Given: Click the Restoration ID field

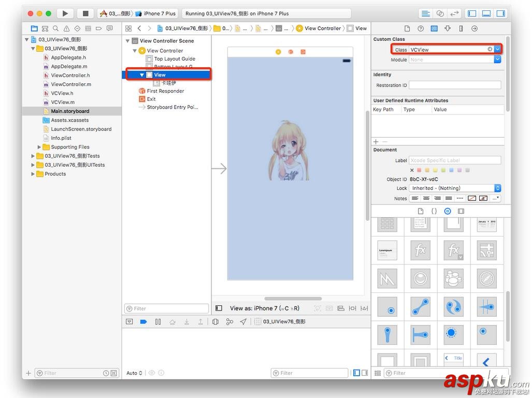Looking at the screenshot, I should pos(455,85).
